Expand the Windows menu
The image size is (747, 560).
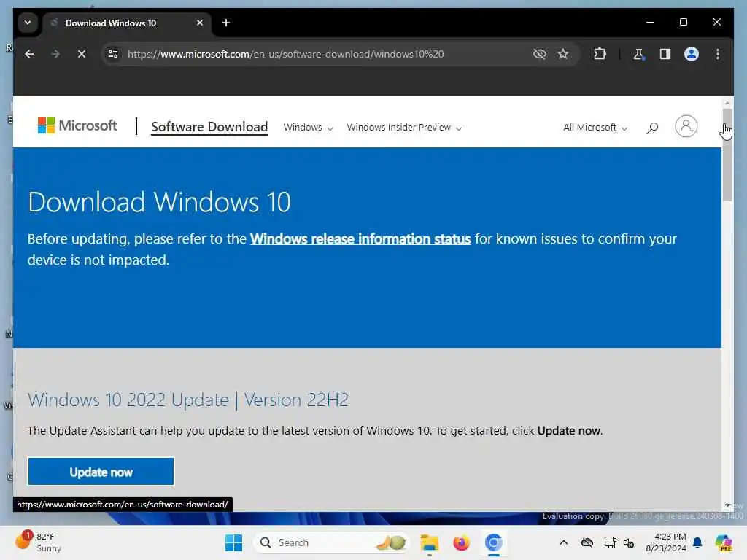(x=309, y=128)
